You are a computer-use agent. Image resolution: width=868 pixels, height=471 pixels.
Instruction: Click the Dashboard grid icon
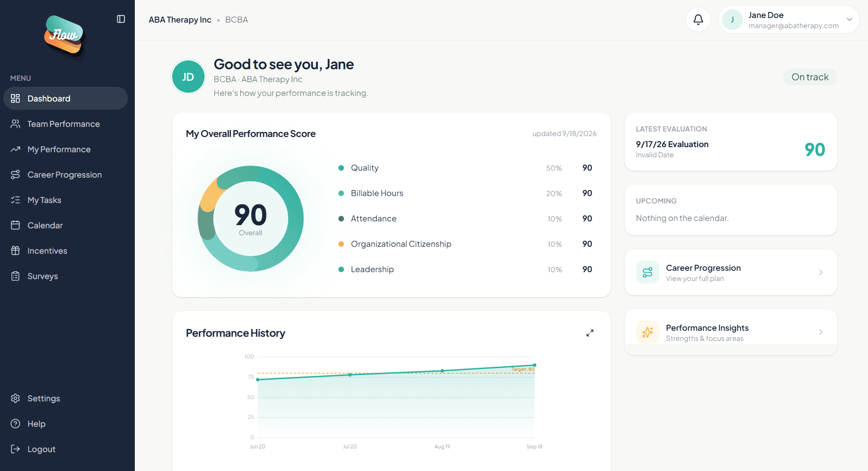tap(16, 98)
